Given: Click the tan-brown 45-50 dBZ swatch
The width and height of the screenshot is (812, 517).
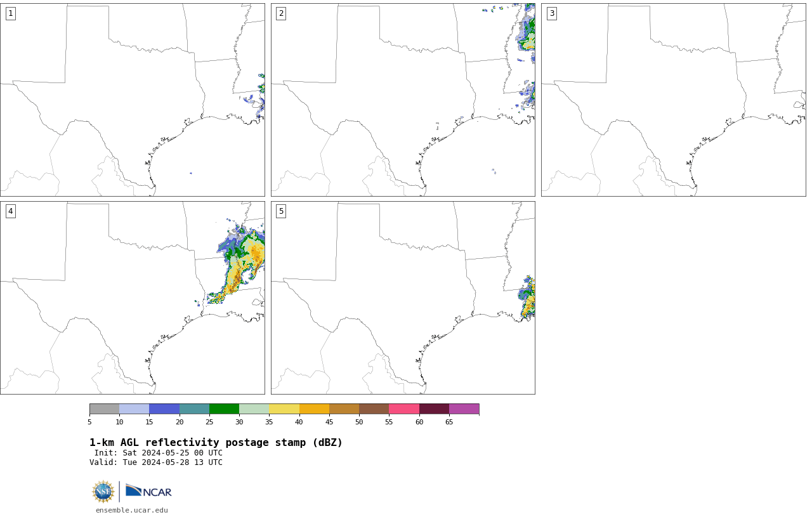Looking at the screenshot, I should (x=344, y=409).
